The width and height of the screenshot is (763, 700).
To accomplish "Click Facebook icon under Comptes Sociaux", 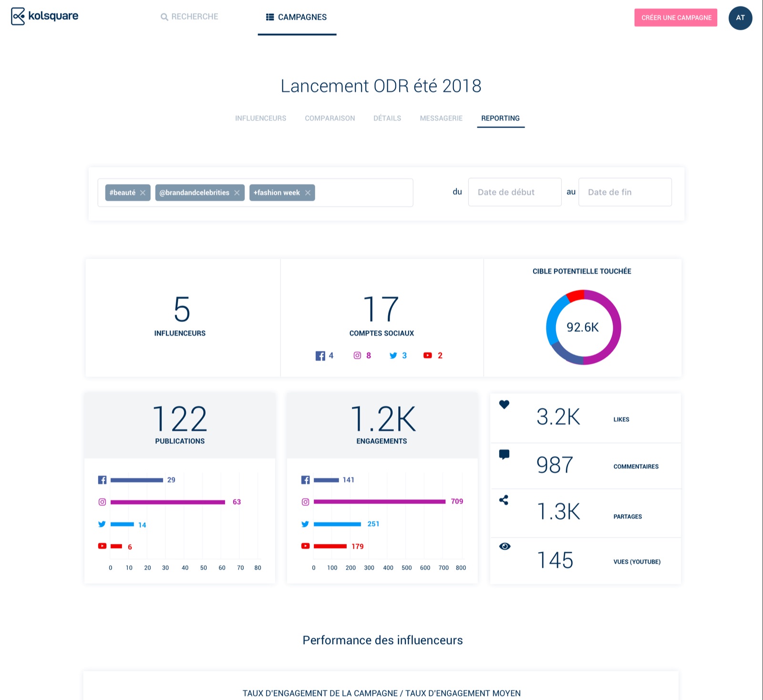I will tap(320, 356).
